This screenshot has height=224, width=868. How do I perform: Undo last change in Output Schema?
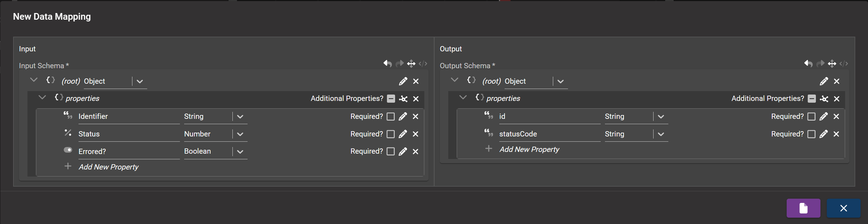[x=808, y=64]
